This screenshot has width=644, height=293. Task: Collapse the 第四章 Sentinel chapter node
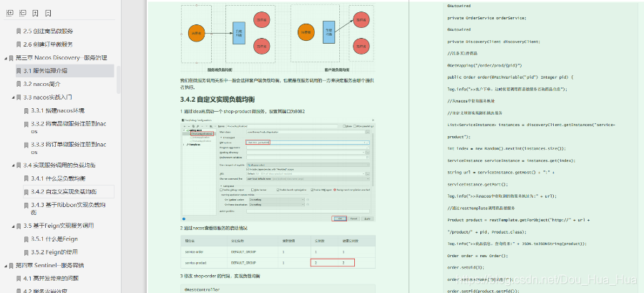click(6, 266)
